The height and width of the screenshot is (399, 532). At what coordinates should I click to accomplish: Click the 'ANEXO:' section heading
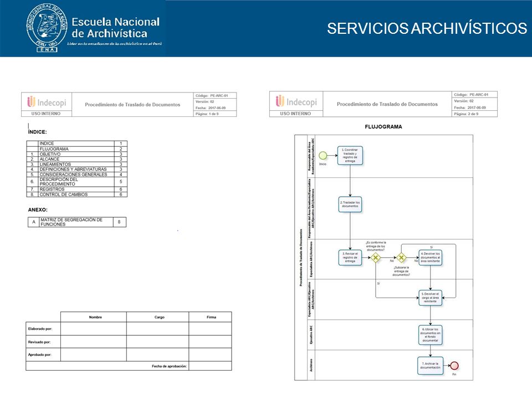coord(38,209)
